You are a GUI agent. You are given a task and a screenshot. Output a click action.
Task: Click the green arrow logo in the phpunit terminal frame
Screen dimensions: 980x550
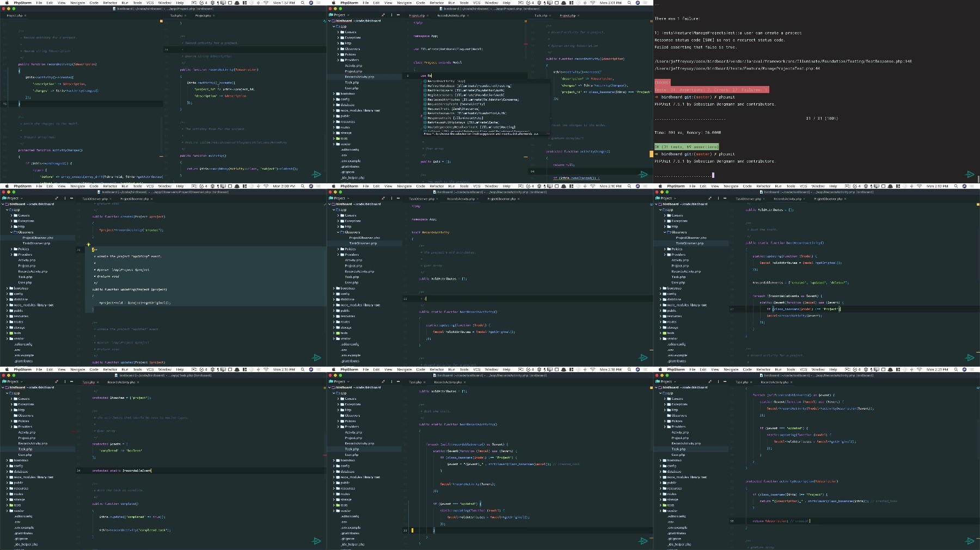970,174
